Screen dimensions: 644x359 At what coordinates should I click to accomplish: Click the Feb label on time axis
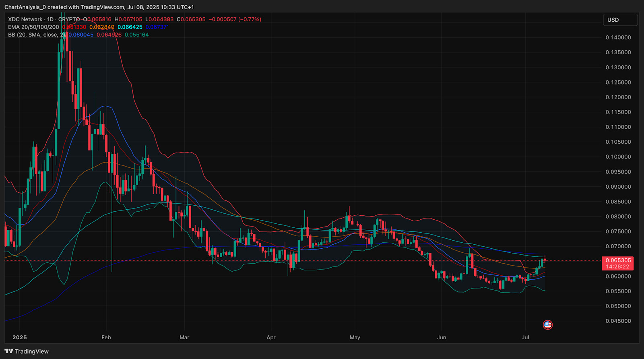[x=106, y=337]
